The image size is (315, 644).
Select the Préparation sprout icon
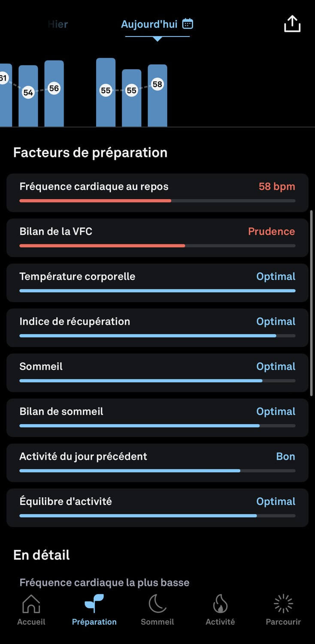[x=94, y=604]
